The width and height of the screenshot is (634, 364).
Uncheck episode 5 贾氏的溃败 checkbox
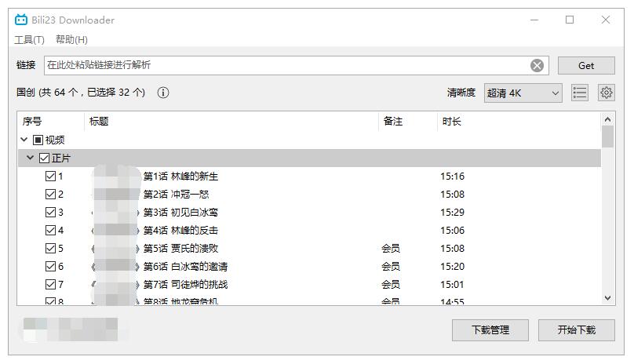pyautogui.click(x=51, y=249)
